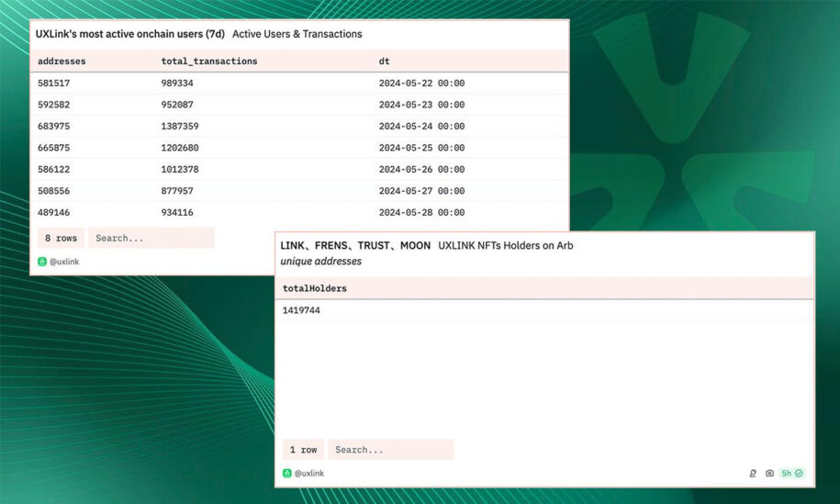The width and height of the screenshot is (840, 504).
Task: Select date cell 2024-05-27 00:00
Action: pos(421,191)
